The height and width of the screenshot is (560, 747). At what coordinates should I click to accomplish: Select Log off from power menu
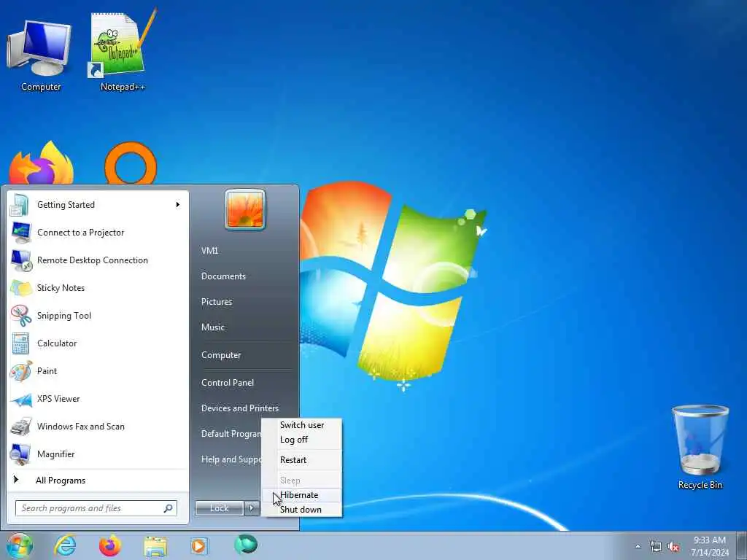click(x=301, y=440)
